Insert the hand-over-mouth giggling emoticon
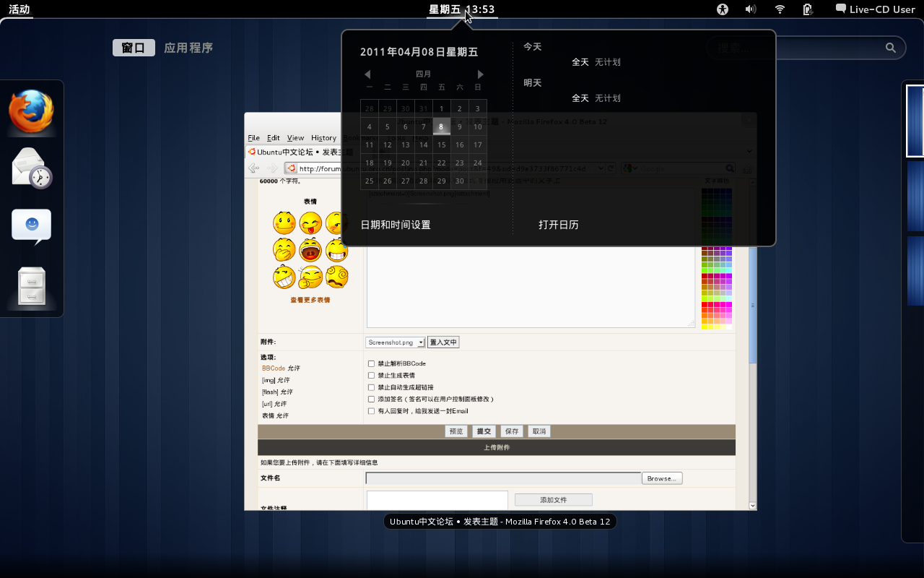The height and width of the screenshot is (578, 924). (x=284, y=250)
